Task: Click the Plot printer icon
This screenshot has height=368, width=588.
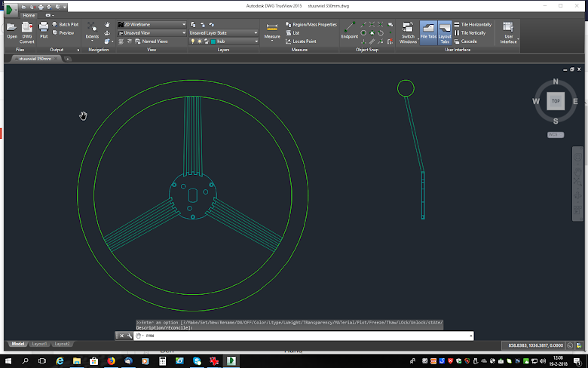Action: [44, 28]
